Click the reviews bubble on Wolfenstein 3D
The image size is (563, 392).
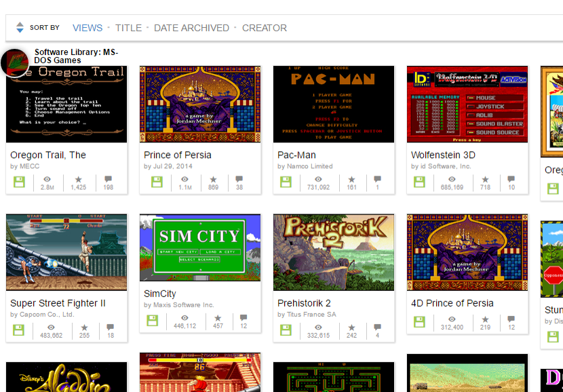point(511,179)
